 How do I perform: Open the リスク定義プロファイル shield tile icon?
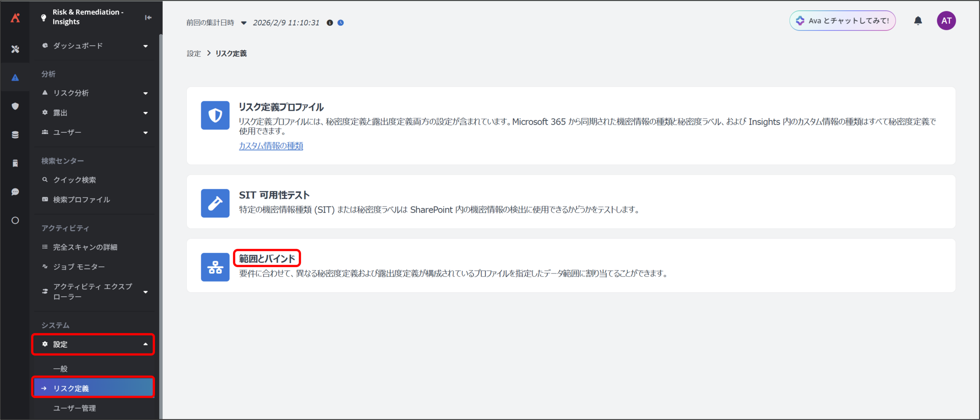[x=215, y=115]
